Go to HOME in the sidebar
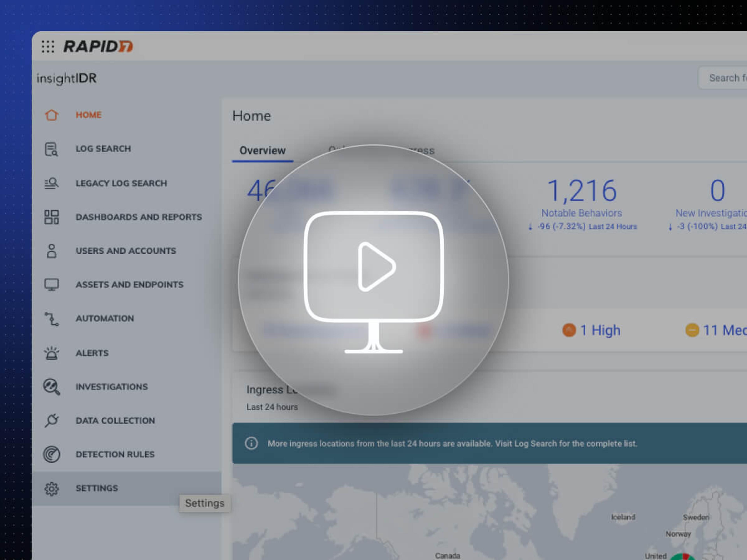The height and width of the screenshot is (560, 747). (89, 115)
